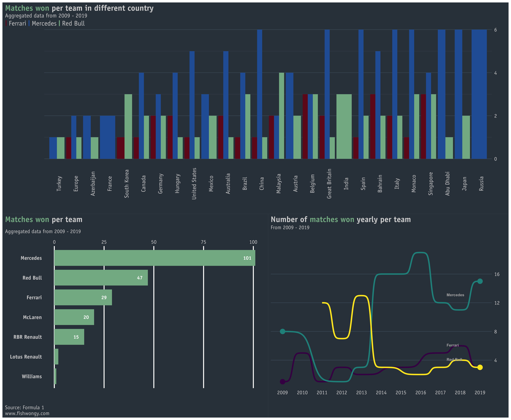Click the teal starting dot at 2009
Viewport: 511px width, 420px height.
[x=282, y=331]
